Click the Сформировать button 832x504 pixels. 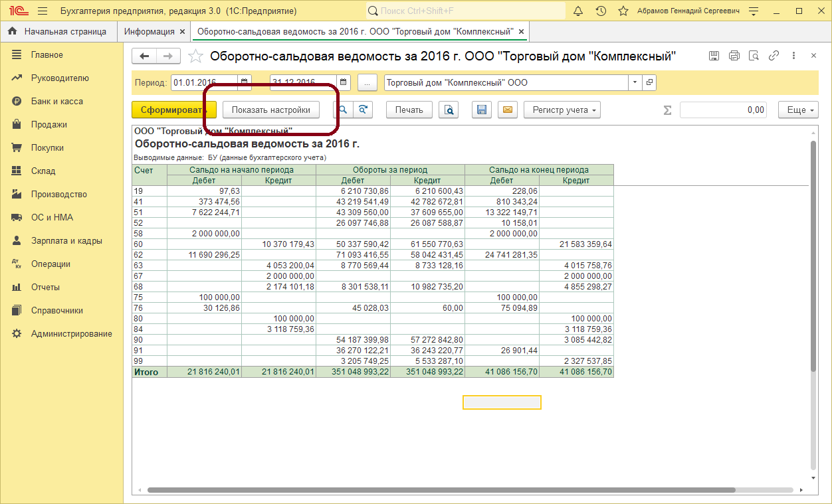pyautogui.click(x=174, y=110)
